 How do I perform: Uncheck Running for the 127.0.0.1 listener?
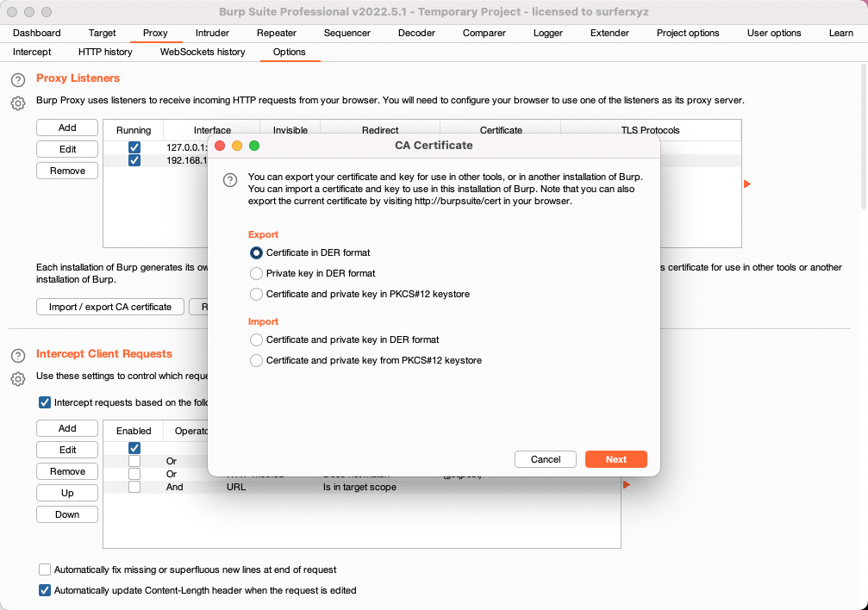[x=134, y=147]
